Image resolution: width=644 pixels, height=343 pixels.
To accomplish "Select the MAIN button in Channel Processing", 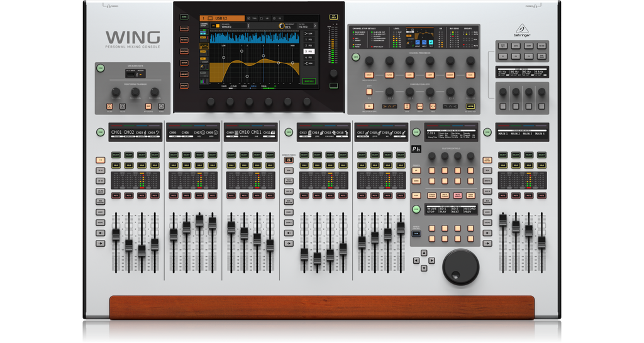I will click(x=470, y=75).
